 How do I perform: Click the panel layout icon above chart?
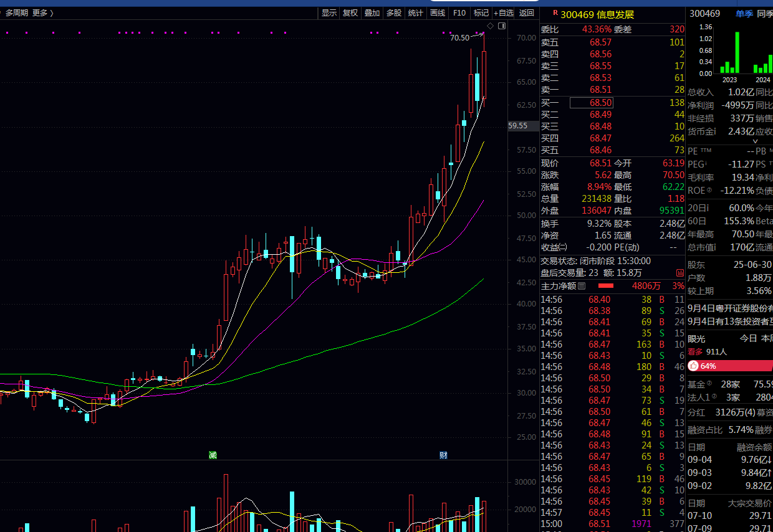coord(501,26)
